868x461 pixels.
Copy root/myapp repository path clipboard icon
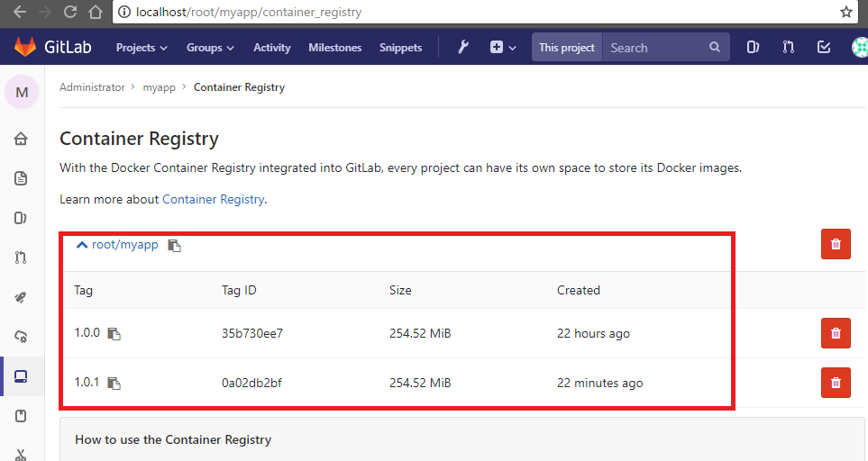tap(174, 246)
